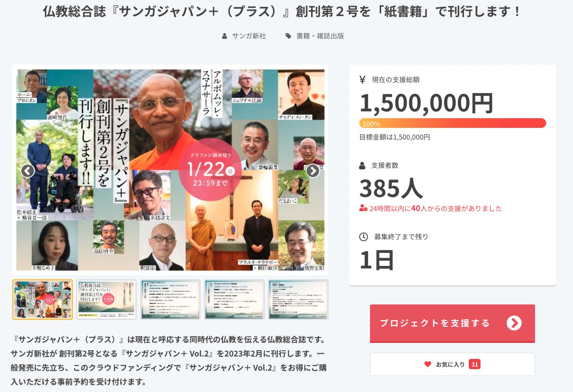Click the tag icon beside 書籍・雑誌出版
The image size is (573, 392).
[x=288, y=36]
